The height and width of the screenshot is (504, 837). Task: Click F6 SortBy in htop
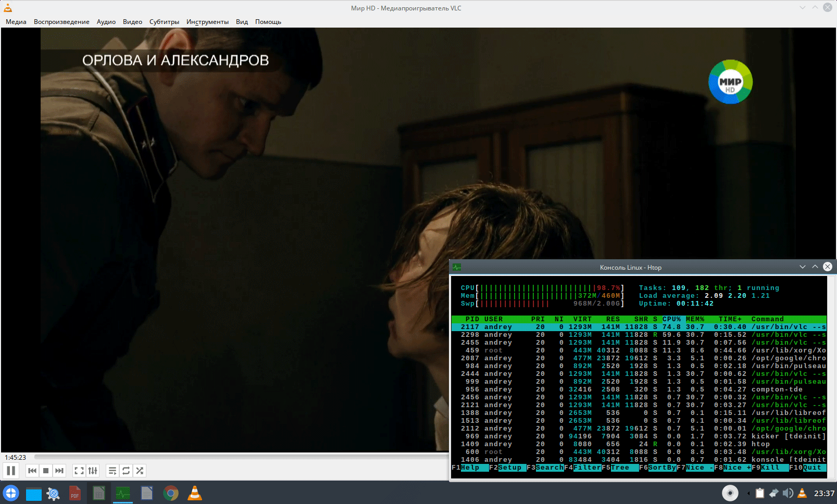coord(658,468)
